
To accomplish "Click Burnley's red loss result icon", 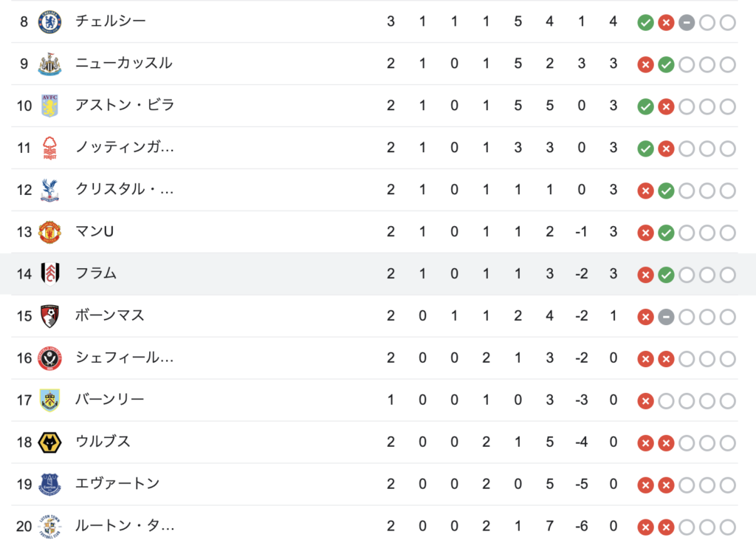I will click(645, 400).
